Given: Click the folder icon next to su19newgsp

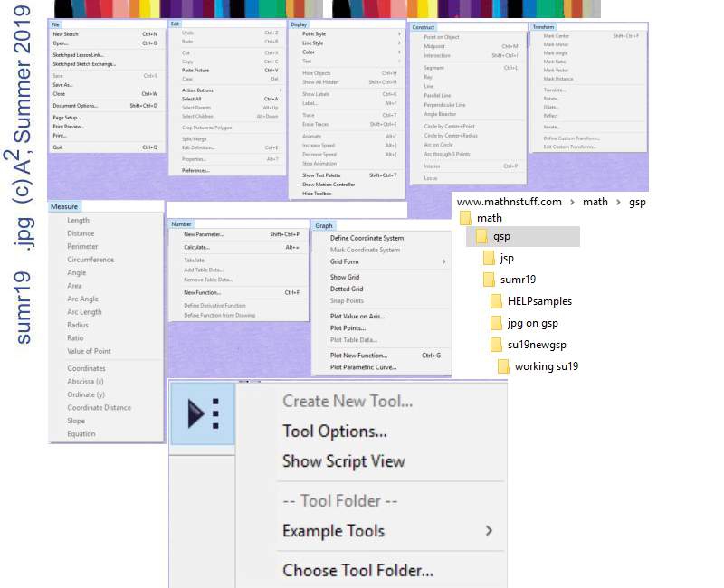Looking at the screenshot, I should pos(496,345).
